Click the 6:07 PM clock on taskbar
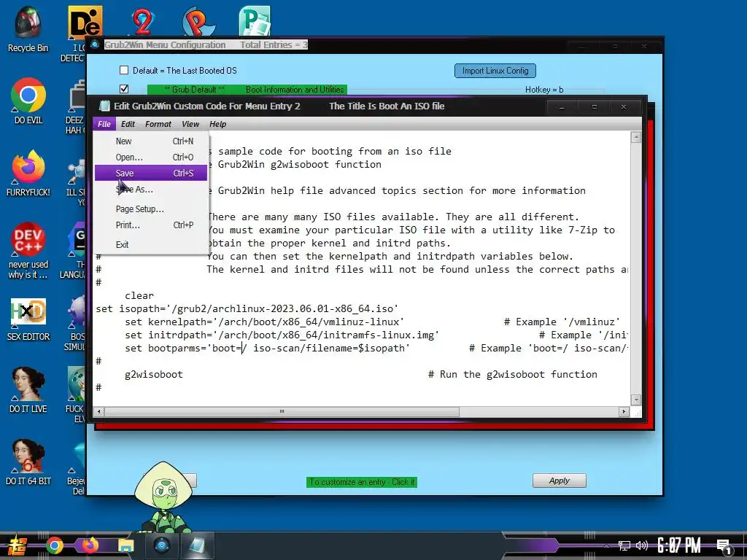747x560 pixels. [x=679, y=545]
